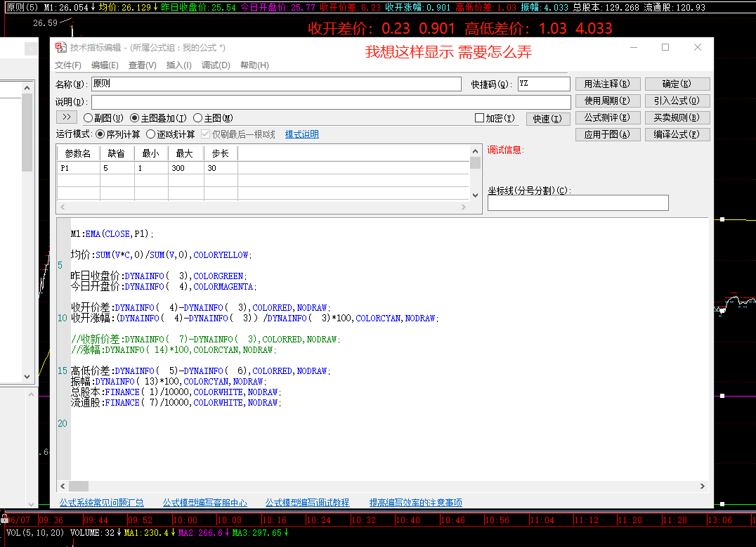Click the code editor scroll right arrow
This screenshot has width=756, height=547.
703,487
